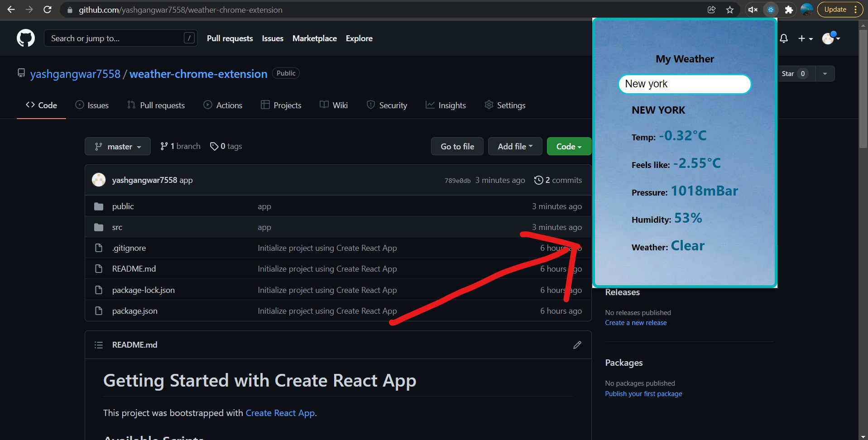Viewport: 868px width, 440px height.
Task: Click the GitHub search box
Action: click(120, 38)
